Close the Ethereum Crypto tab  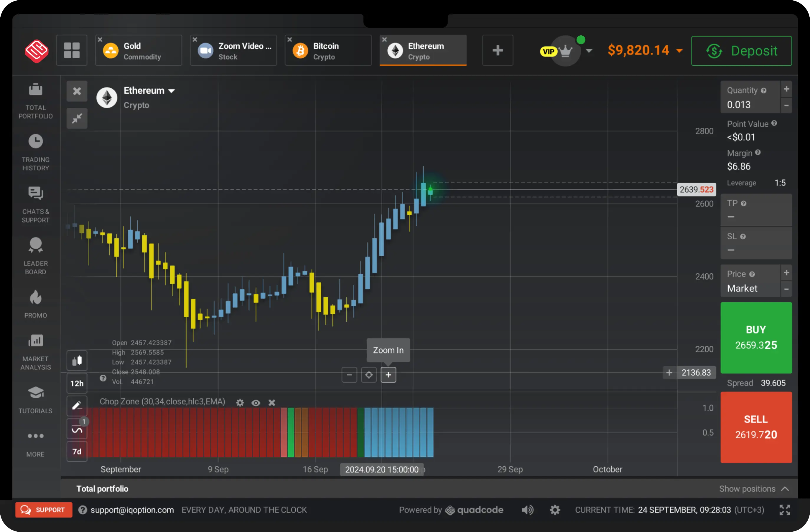coord(384,39)
